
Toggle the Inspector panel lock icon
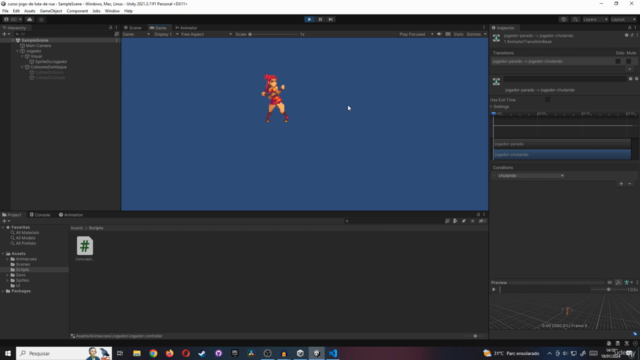(629, 28)
